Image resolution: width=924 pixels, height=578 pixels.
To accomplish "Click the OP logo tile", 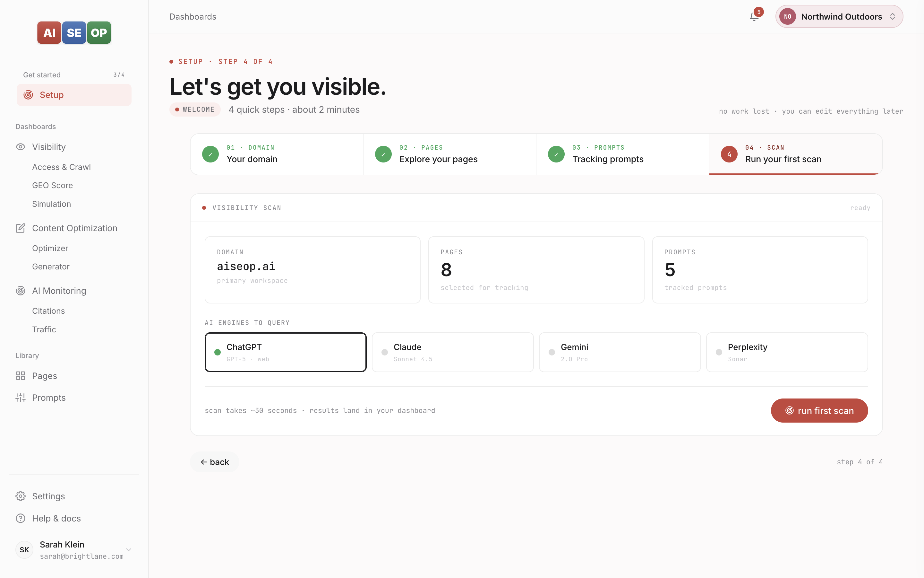I will (x=99, y=32).
